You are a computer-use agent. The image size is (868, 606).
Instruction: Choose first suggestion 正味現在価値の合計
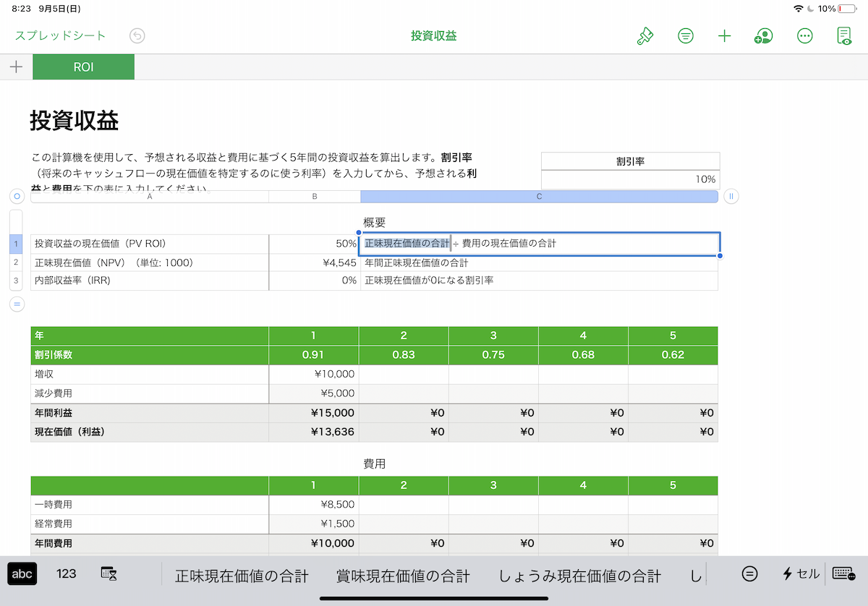pos(242,576)
